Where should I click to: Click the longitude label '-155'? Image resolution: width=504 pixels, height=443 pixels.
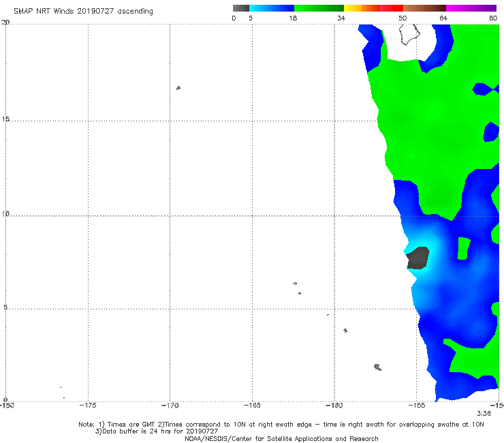[x=417, y=406]
